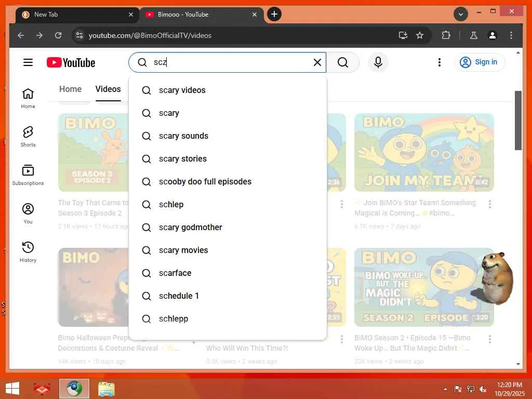Image resolution: width=532 pixels, height=399 pixels.
Task: Choose 'scary godmother' suggestion
Action: [228, 228]
